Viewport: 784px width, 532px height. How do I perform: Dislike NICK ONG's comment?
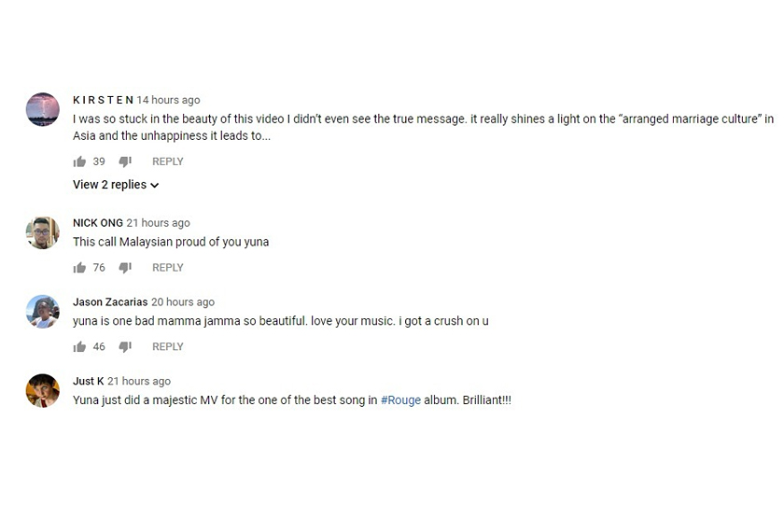pos(125,268)
